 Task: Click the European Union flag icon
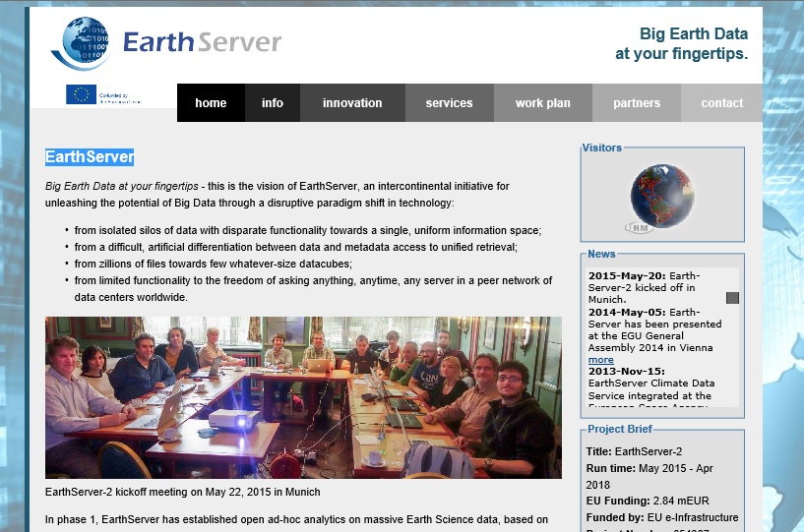(x=81, y=94)
